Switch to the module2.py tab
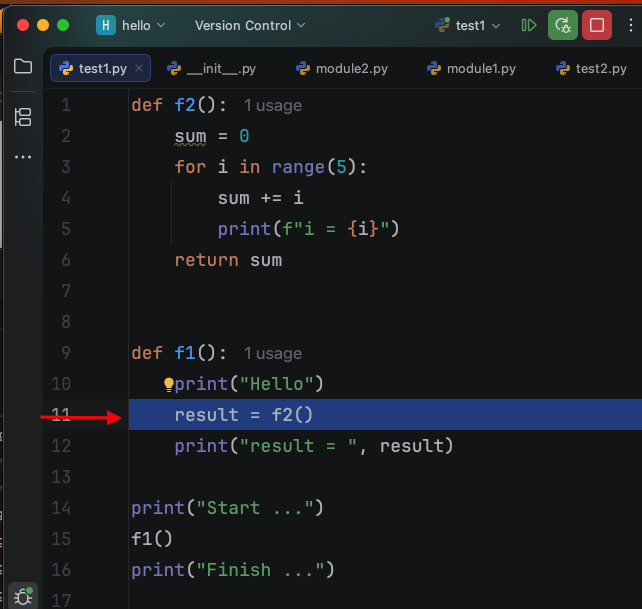 tap(341, 69)
